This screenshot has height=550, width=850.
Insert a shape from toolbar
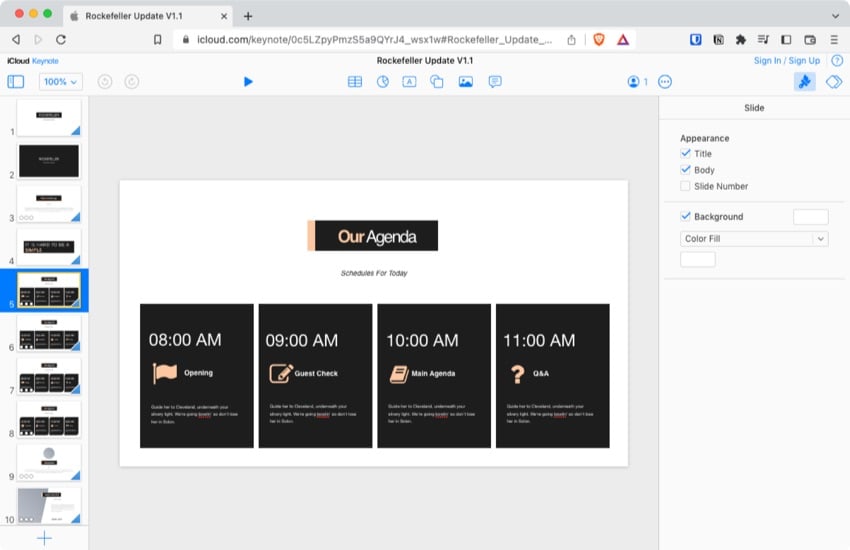click(437, 82)
